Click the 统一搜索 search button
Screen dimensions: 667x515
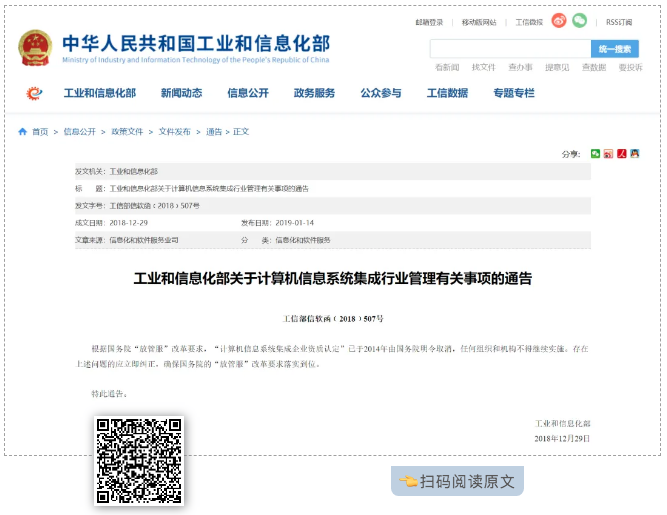pyautogui.click(x=615, y=49)
